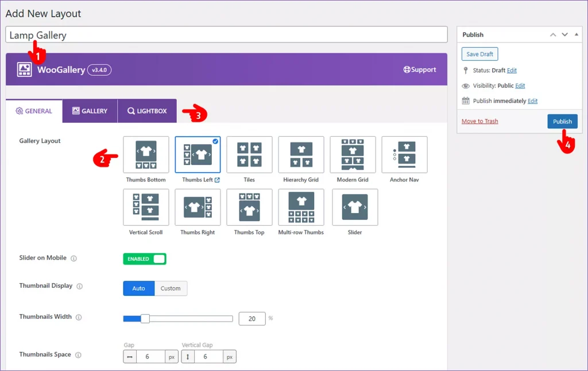Click the Publish button
This screenshot has width=588, height=371.
click(x=562, y=121)
